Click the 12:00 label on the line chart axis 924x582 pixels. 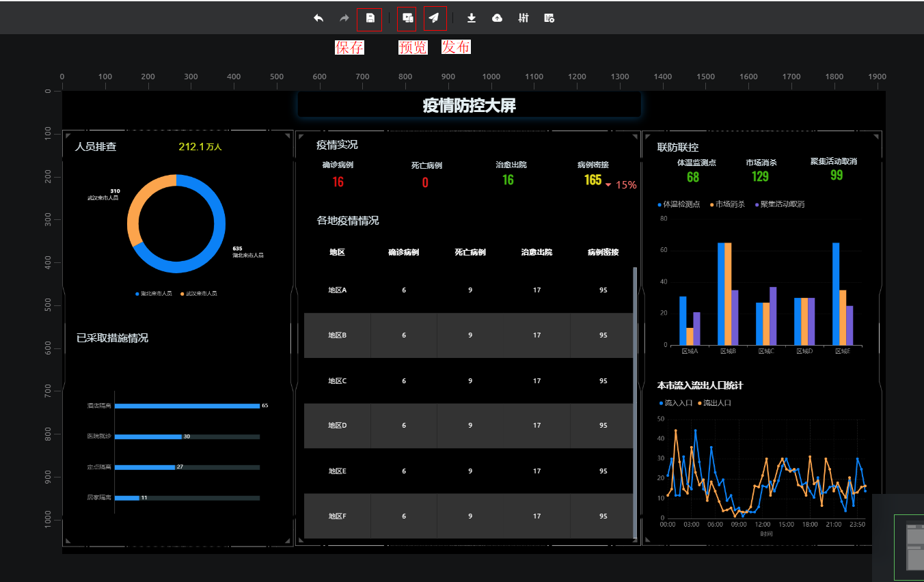(x=763, y=525)
